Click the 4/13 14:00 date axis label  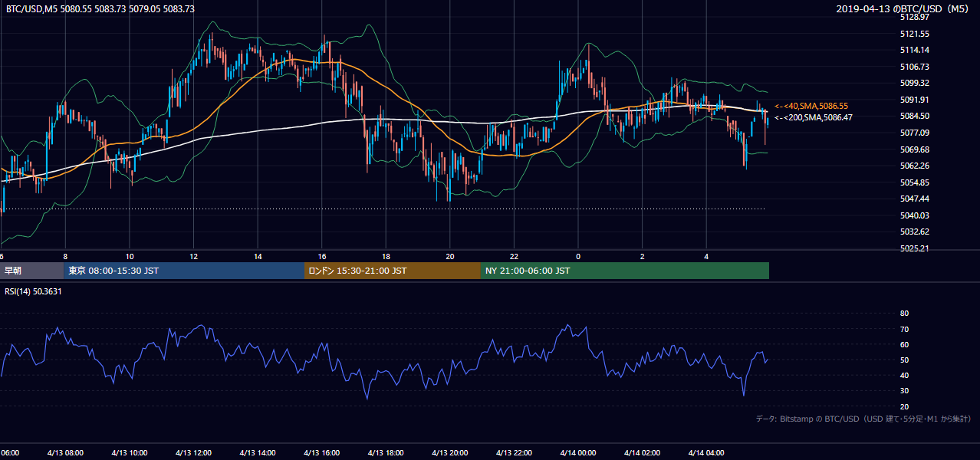pos(258,453)
